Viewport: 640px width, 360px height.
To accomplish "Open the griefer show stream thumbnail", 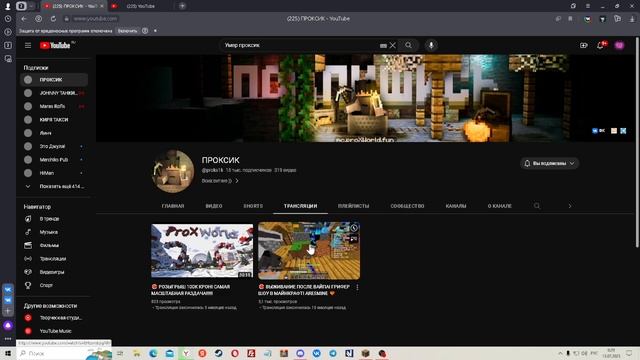I will [309, 251].
